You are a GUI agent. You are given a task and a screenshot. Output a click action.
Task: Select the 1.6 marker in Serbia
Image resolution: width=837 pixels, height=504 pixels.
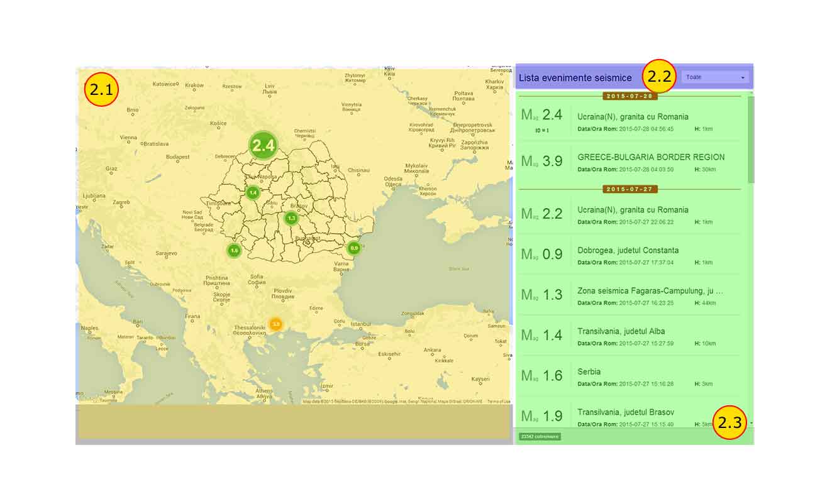(x=234, y=250)
